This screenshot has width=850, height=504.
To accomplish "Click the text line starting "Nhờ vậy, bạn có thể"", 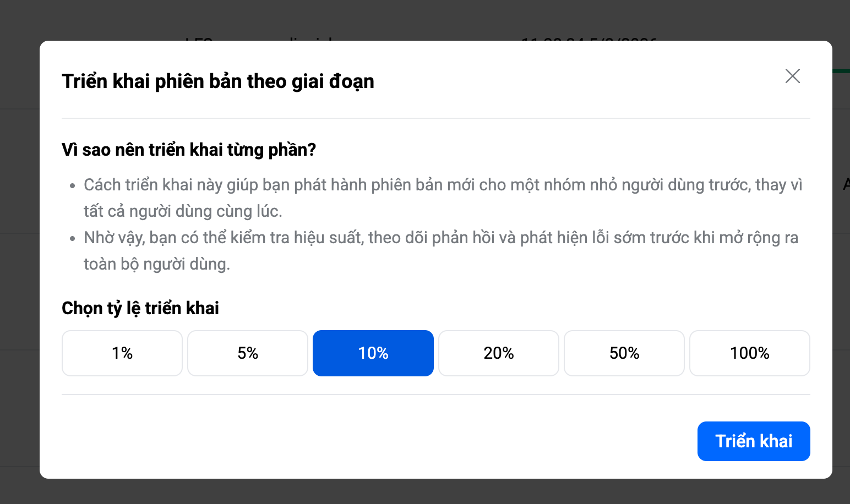I will click(440, 238).
